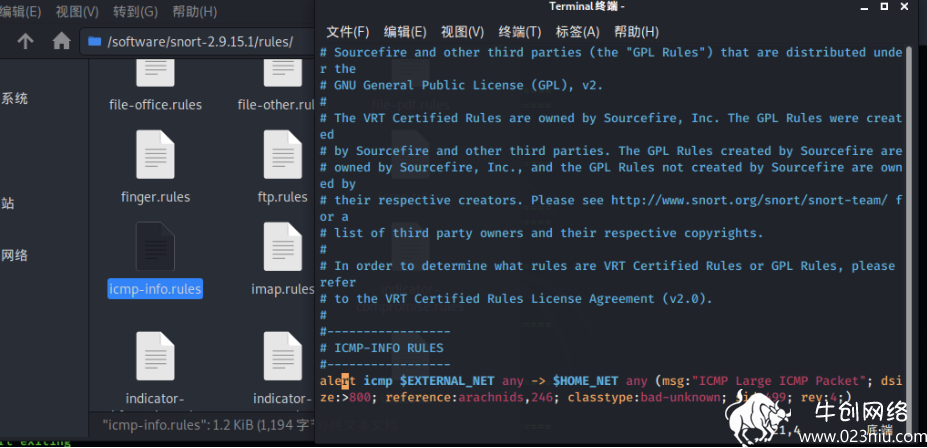Open terminal 视图(V) menu
This screenshot has height=448, width=927.
(x=462, y=32)
